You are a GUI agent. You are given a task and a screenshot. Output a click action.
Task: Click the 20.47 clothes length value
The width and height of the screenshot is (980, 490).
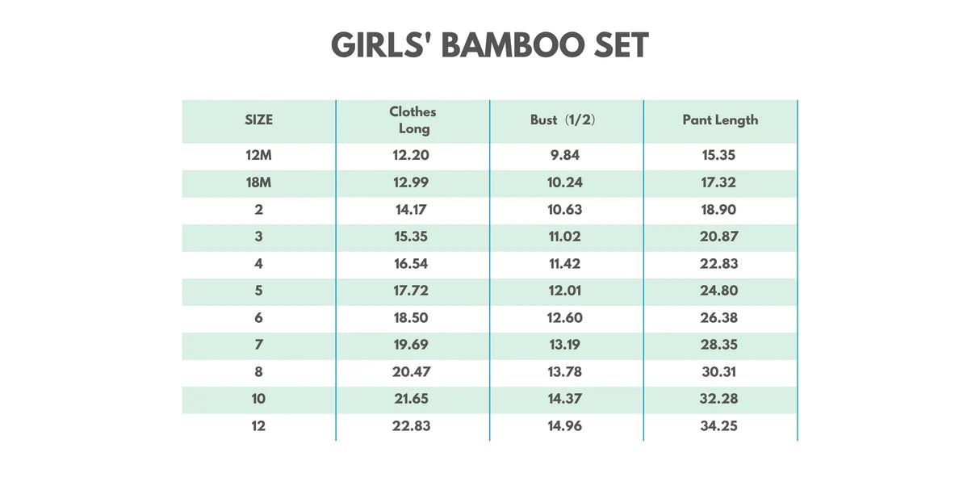pyautogui.click(x=411, y=372)
